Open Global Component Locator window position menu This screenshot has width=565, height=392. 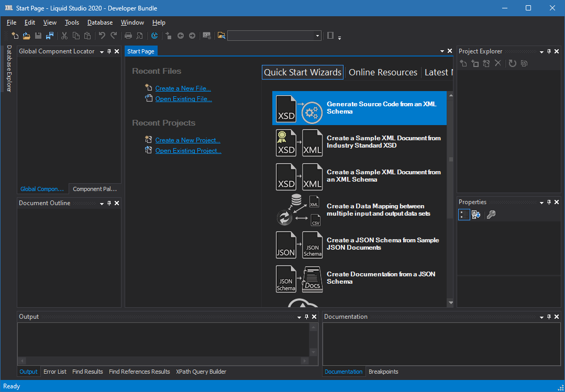pos(102,52)
